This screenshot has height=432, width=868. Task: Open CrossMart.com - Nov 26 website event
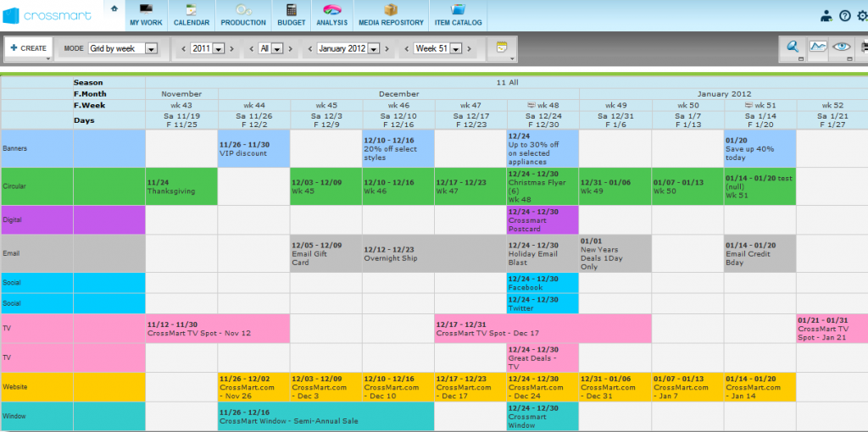click(254, 386)
